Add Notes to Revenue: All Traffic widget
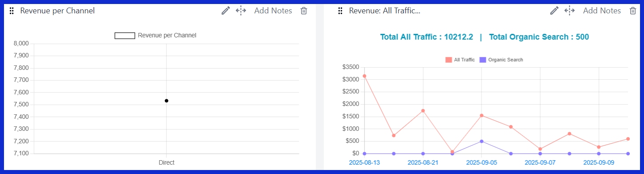644x174 pixels. [602, 11]
